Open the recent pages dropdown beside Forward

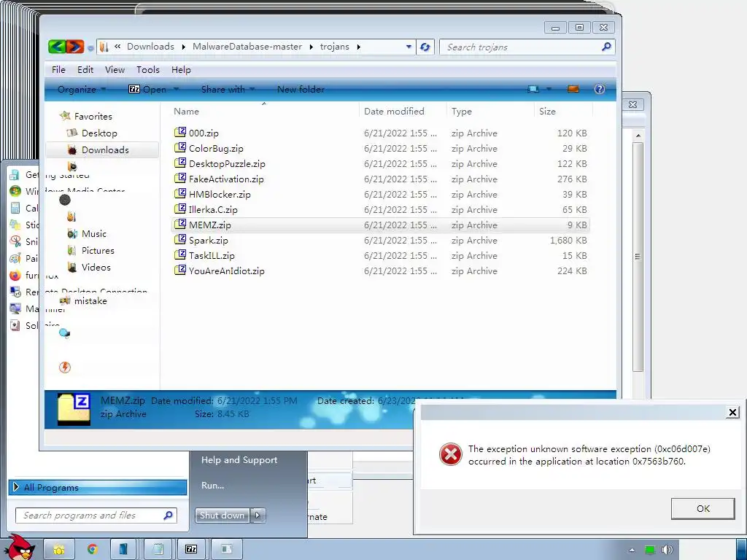[90, 47]
